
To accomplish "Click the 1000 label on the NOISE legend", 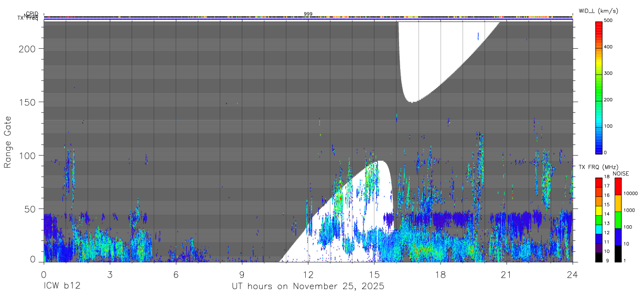I will (630, 210).
